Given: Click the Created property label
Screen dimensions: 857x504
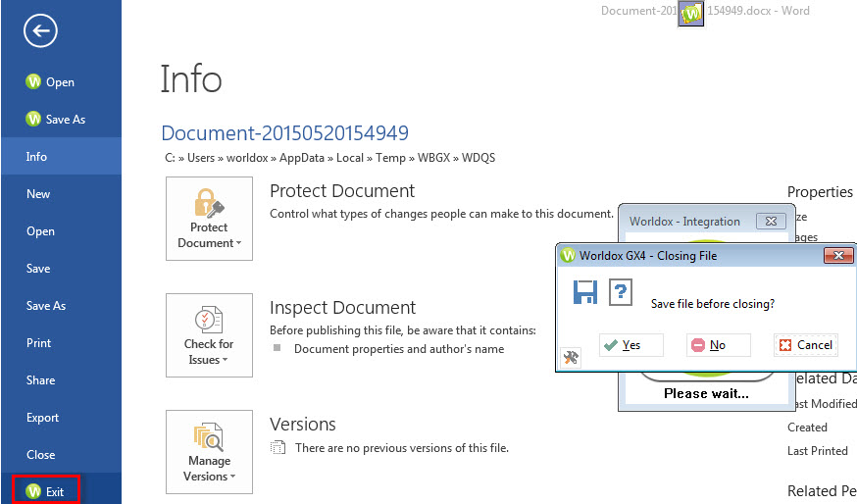Looking at the screenshot, I should click(807, 428).
